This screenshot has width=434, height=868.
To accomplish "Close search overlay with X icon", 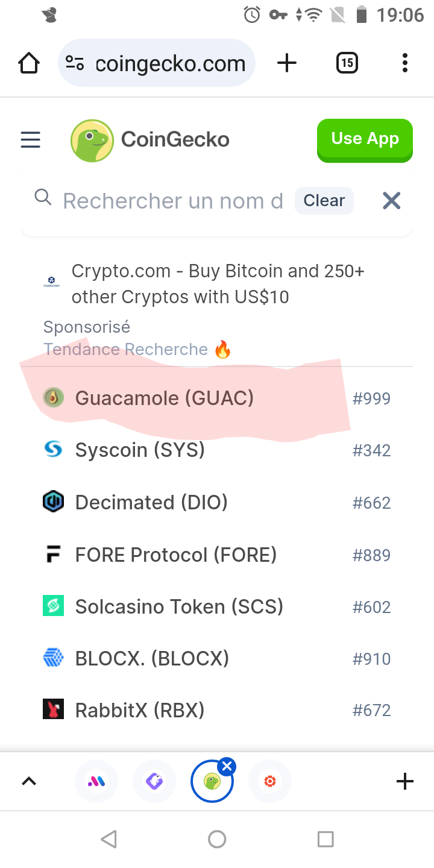I will (x=392, y=201).
